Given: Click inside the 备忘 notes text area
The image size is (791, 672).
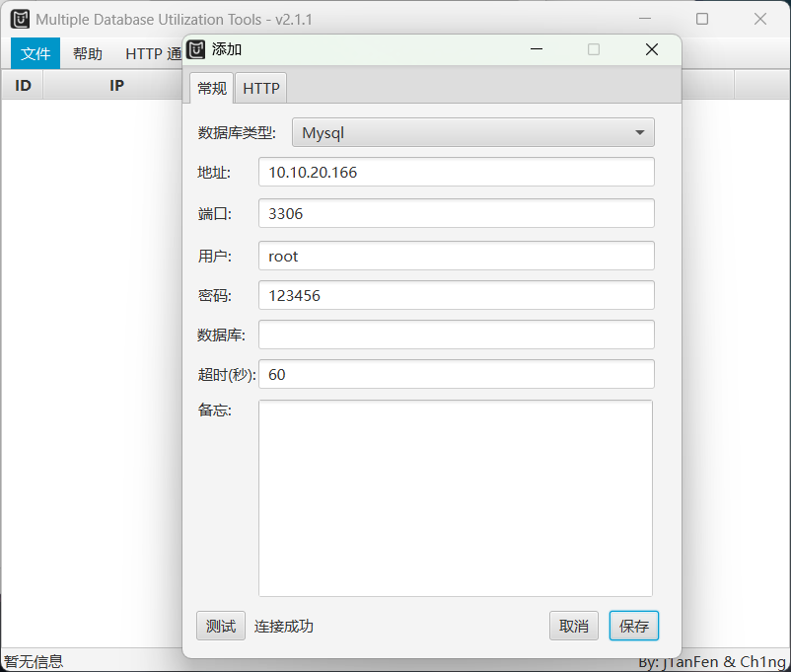Looking at the screenshot, I should 456,497.
